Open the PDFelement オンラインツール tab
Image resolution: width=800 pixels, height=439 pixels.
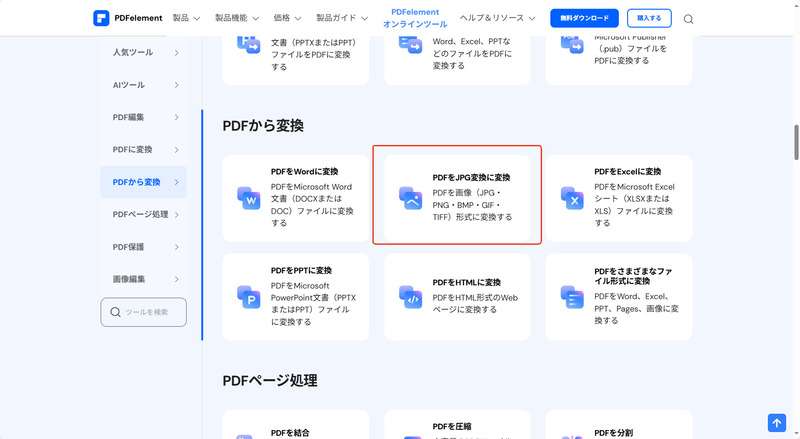[415, 18]
